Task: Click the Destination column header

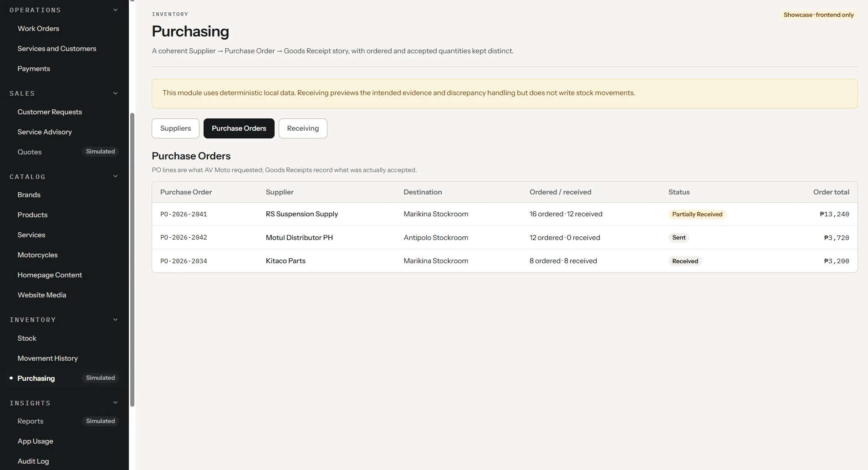Action: [423, 192]
